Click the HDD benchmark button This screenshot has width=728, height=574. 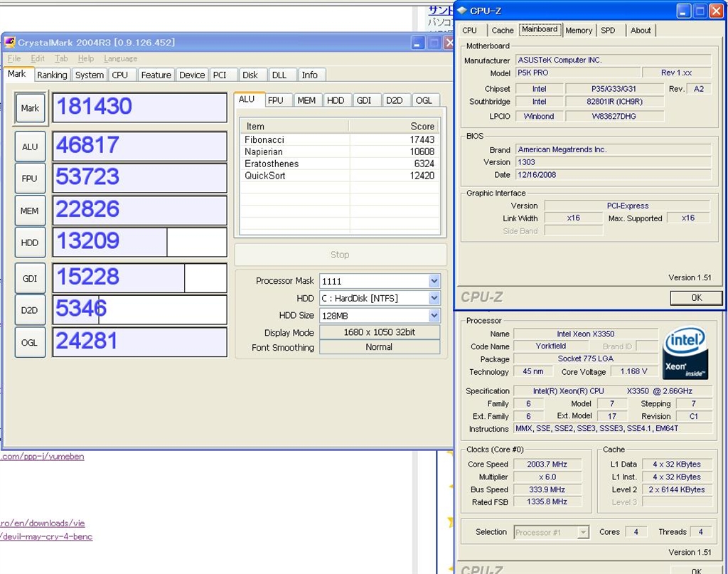click(x=30, y=243)
